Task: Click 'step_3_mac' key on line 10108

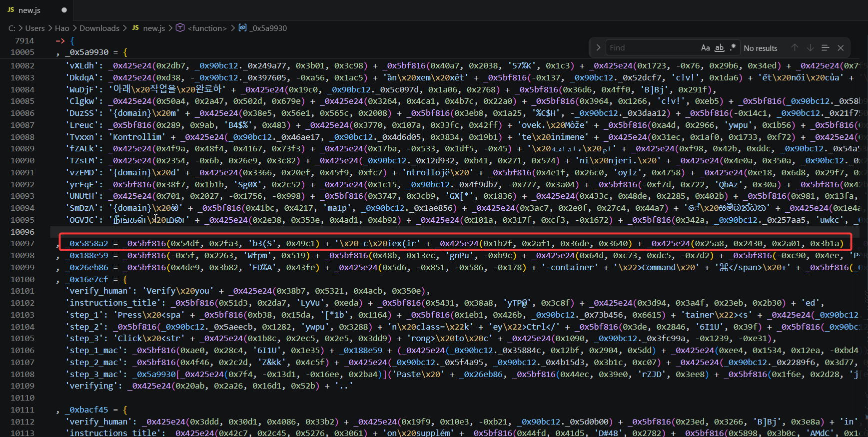Action: click(x=93, y=375)
